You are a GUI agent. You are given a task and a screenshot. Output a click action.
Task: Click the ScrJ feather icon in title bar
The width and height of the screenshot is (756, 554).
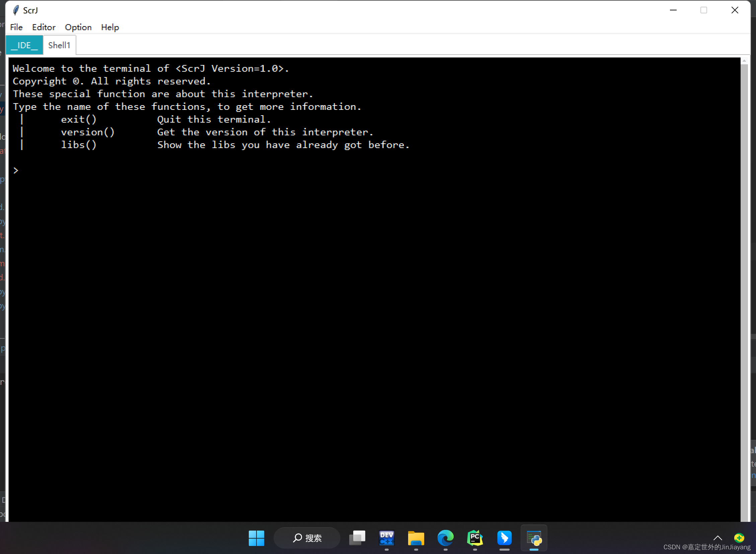(16, 10)
